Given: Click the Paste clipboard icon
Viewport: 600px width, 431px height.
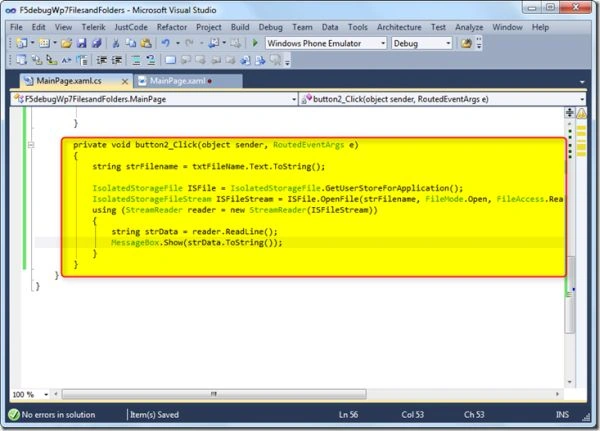Looking at the screenshot, I should [146, 43].
